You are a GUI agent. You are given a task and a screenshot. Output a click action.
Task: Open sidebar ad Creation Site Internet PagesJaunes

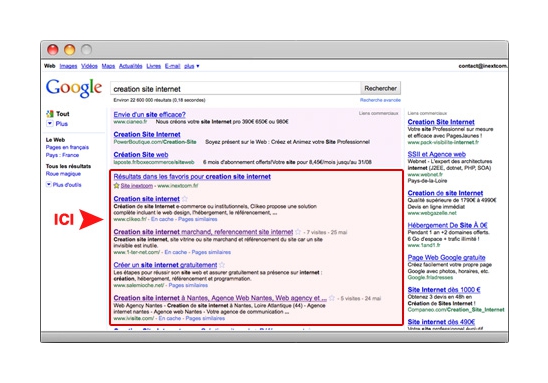coord(441,122)
